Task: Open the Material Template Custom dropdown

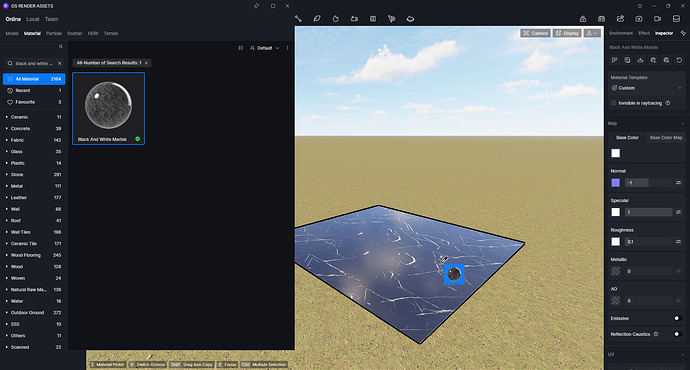Action: (646, 88)
